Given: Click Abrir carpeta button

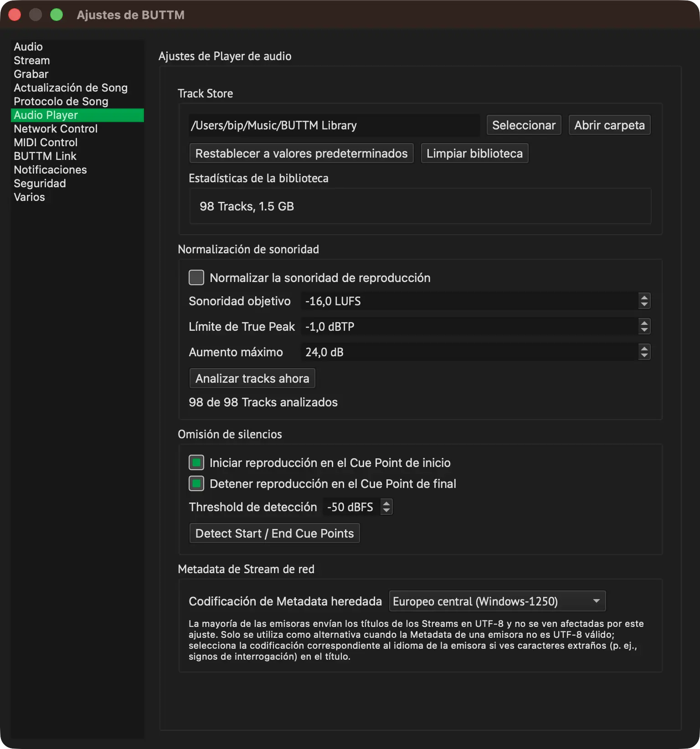Looking at the screenshot, I should click(609, 125).
